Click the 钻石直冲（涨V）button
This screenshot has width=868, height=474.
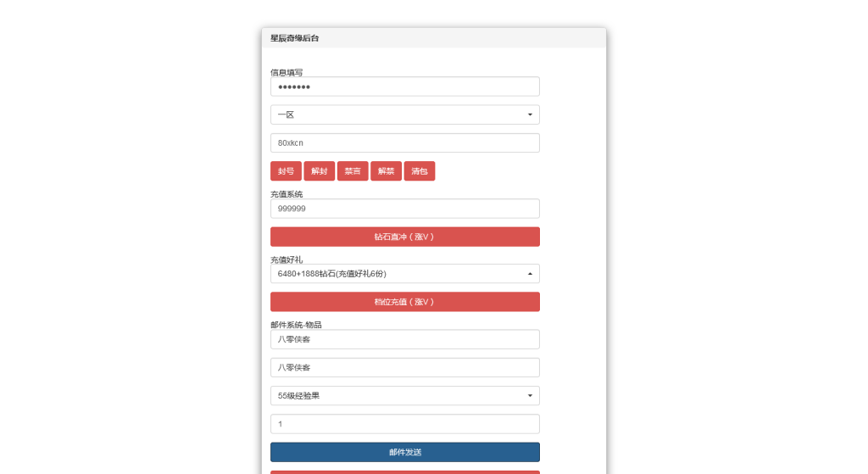pyautogui.click(x=404, y=237)
